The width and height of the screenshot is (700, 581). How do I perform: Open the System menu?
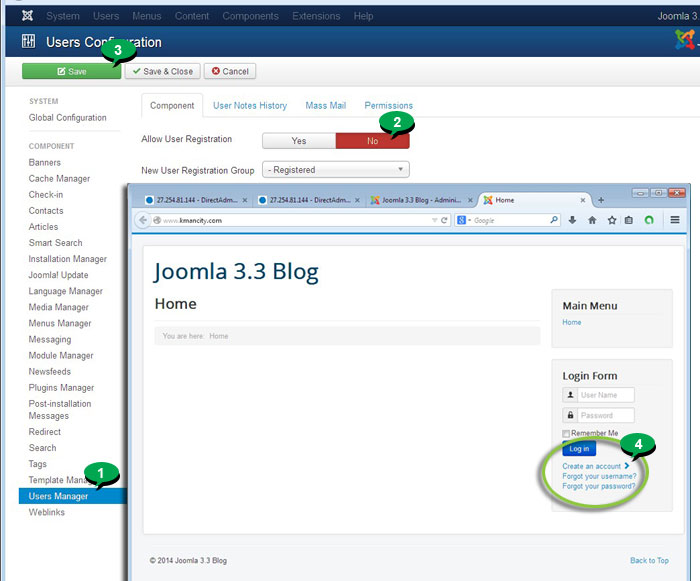[x=63, y=16]
